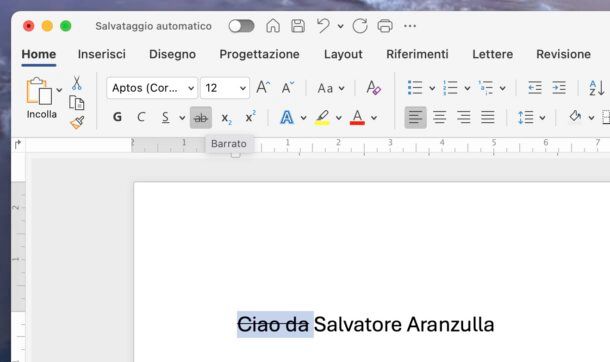Toggle bold with the G button
The width and height of the screenshot is (610, 362).
point(117,117)
